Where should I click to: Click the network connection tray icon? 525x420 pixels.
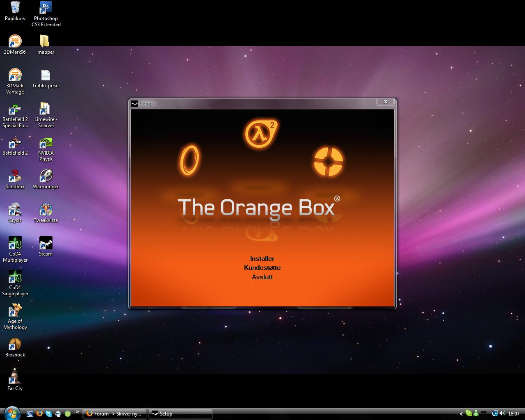[495, 413]
